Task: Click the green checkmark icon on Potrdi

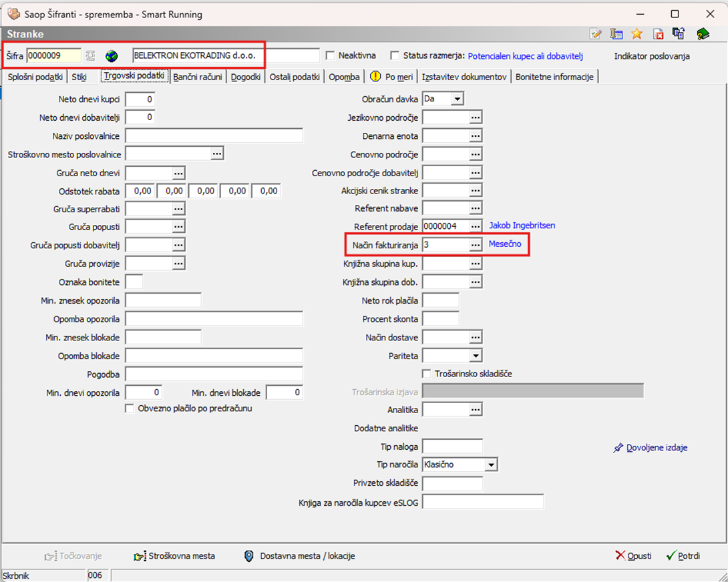Action: [x=671, y=555]
